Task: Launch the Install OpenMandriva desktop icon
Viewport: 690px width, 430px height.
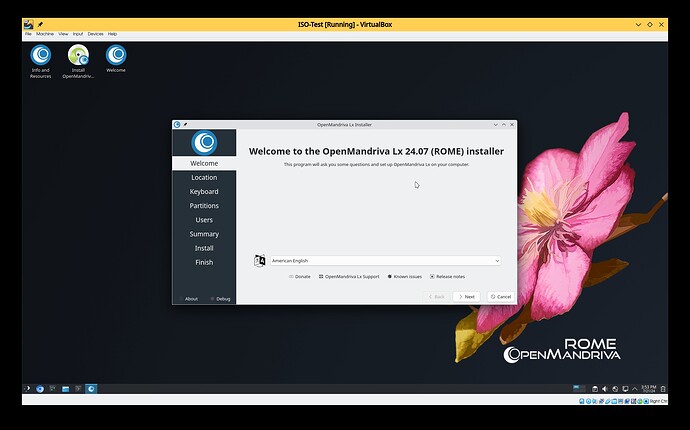Action: pos(78,62)
